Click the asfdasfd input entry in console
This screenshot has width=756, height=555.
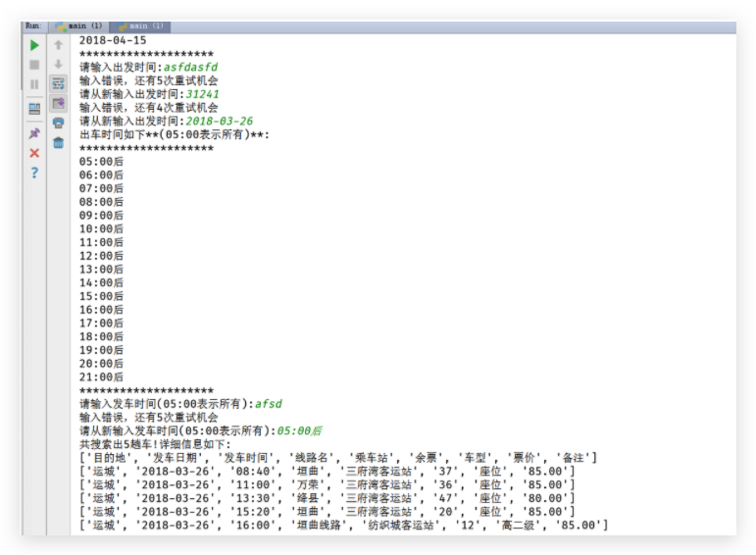pos(190,67)
